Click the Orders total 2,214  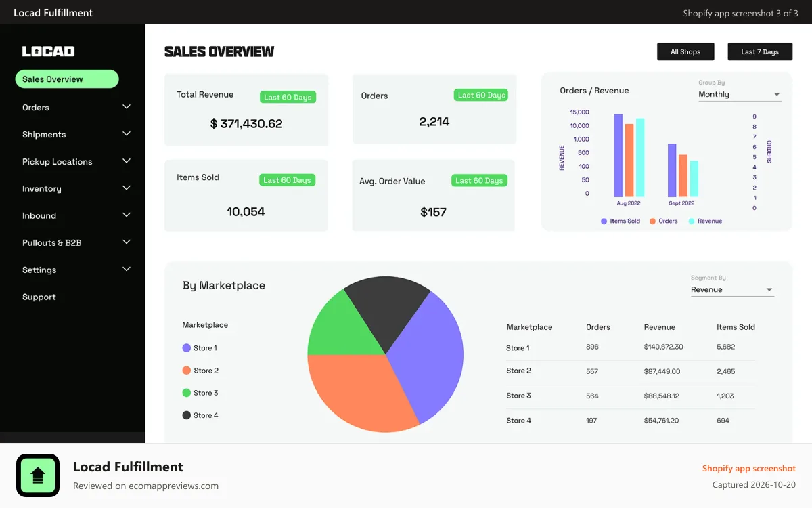(434, 122)
